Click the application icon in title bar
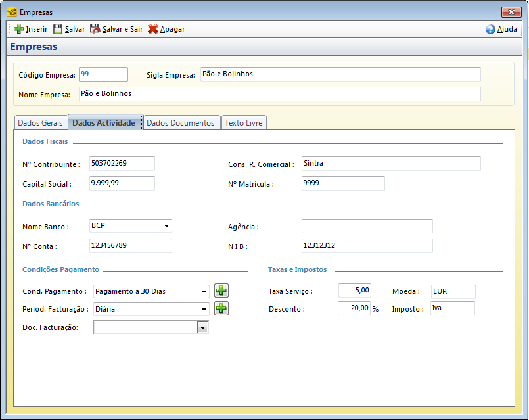Image resolution: width=529 pixels, height=420 pixels. click(x=11, y=12)
